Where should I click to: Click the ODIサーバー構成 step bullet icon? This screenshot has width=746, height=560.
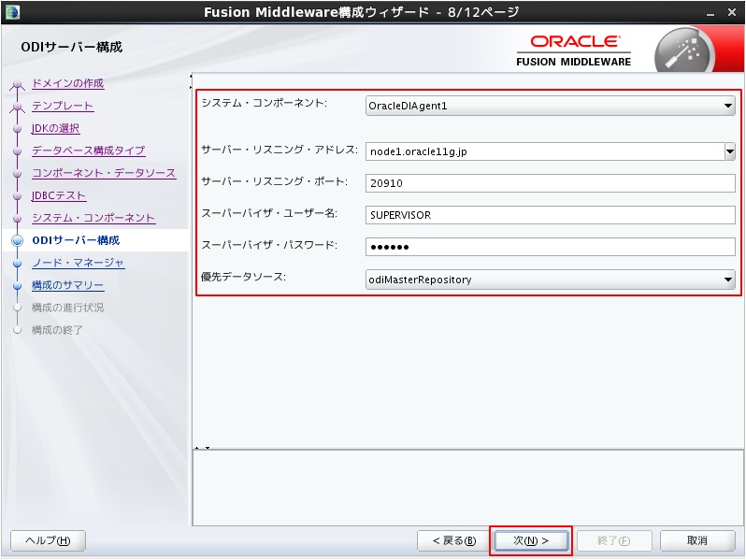[18, 241]
